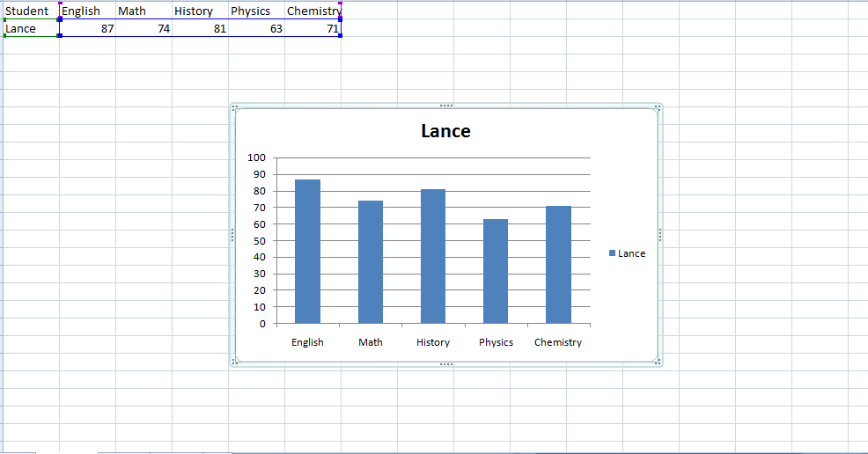Select the Lance name cell
Image resolution: width=868 pixels, height=454 pixels.
click(x=31, y=29)
